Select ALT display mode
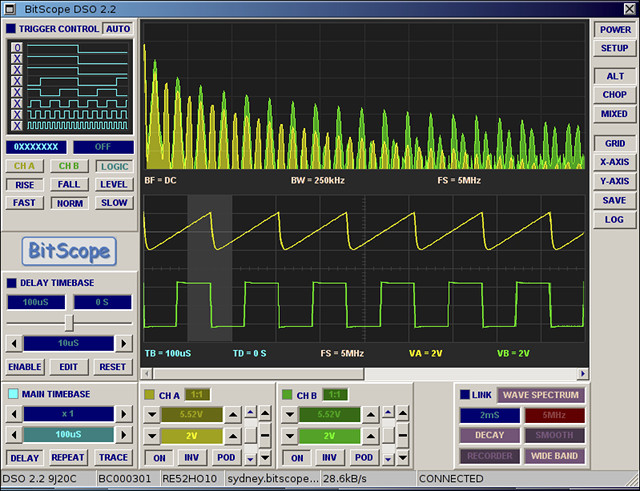The width and height of the screenshot is (640, 491). pos(615,76)
